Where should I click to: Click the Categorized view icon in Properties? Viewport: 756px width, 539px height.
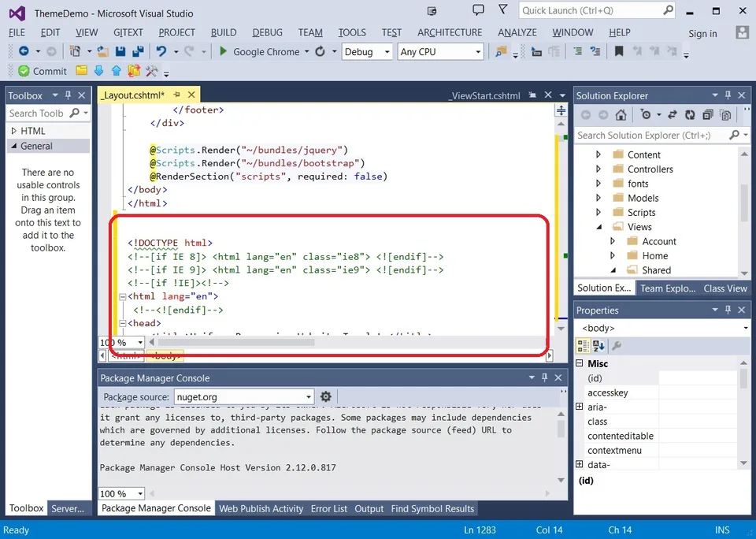(x=583, y=345)
